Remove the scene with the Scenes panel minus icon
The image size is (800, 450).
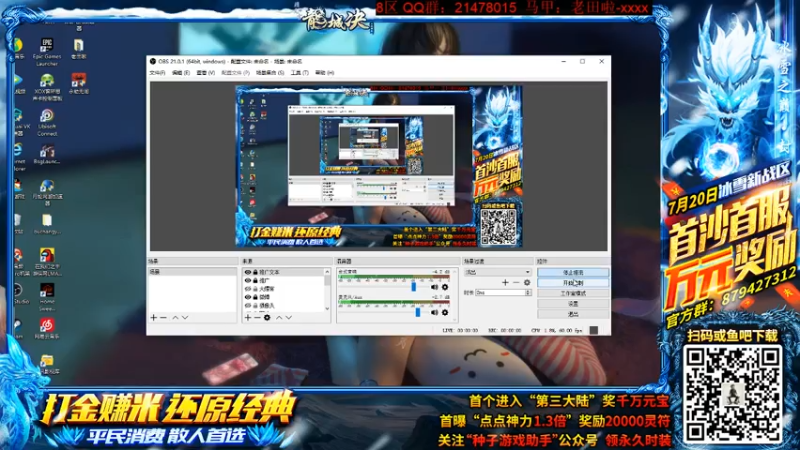[164, 317]
